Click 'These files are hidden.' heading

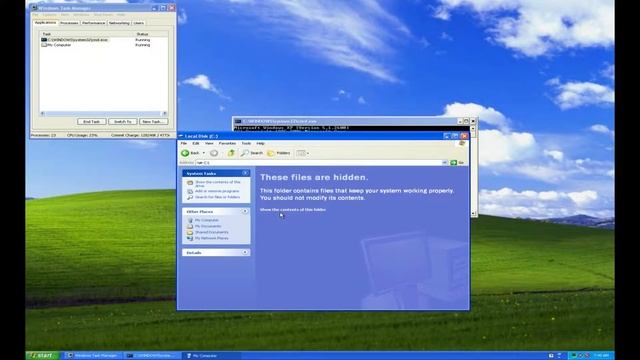[x=314, y=177]
